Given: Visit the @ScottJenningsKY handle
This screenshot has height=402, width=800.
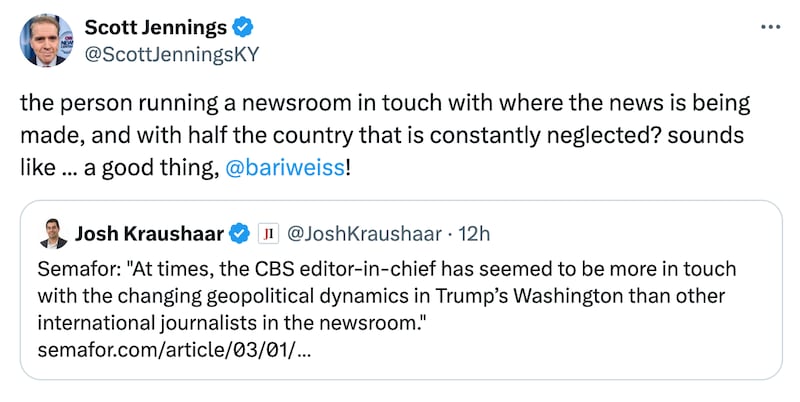Looking at the screenshot, I should point(171,53).
